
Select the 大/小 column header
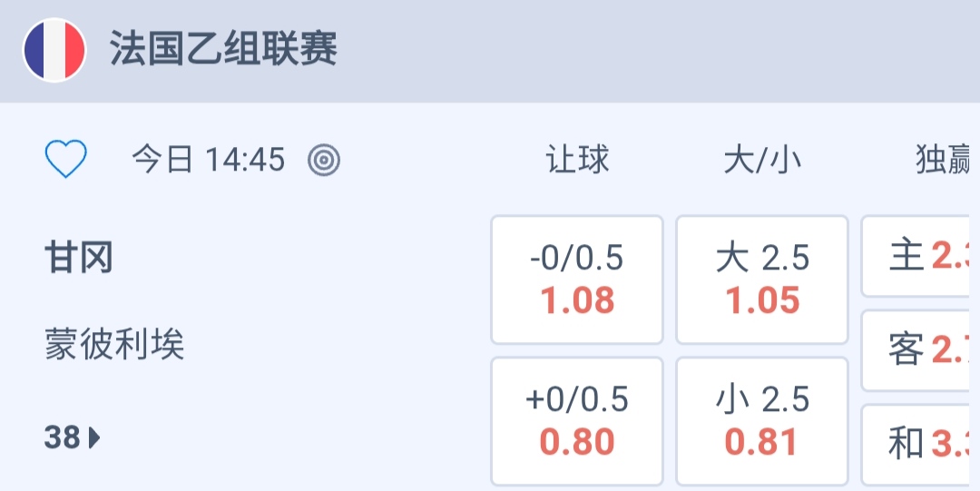coord(762,161)
